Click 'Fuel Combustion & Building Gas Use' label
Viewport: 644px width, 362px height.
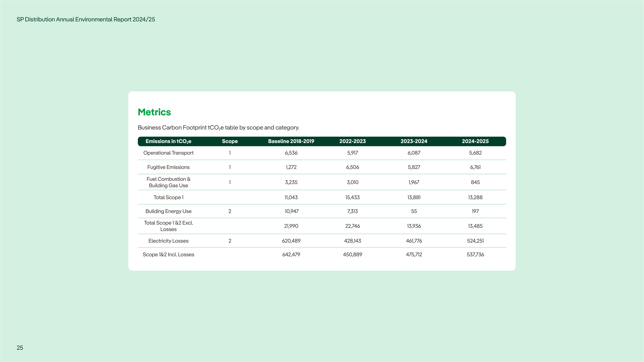tap(169, 182)
